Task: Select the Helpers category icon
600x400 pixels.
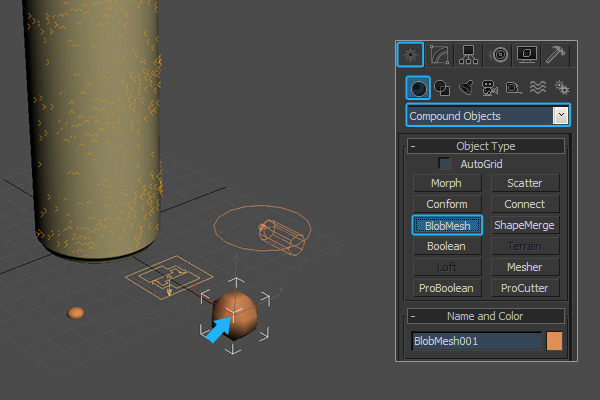Action: pos(512,88)
